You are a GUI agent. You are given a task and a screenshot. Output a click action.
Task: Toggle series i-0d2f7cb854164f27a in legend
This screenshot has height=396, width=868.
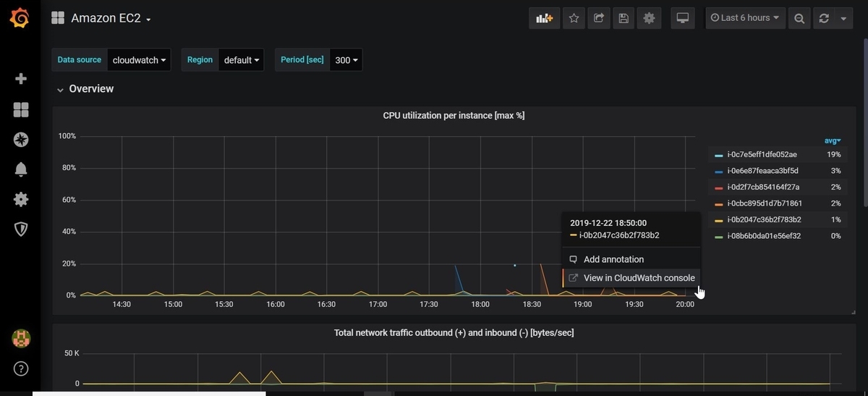tap(763, 187)
